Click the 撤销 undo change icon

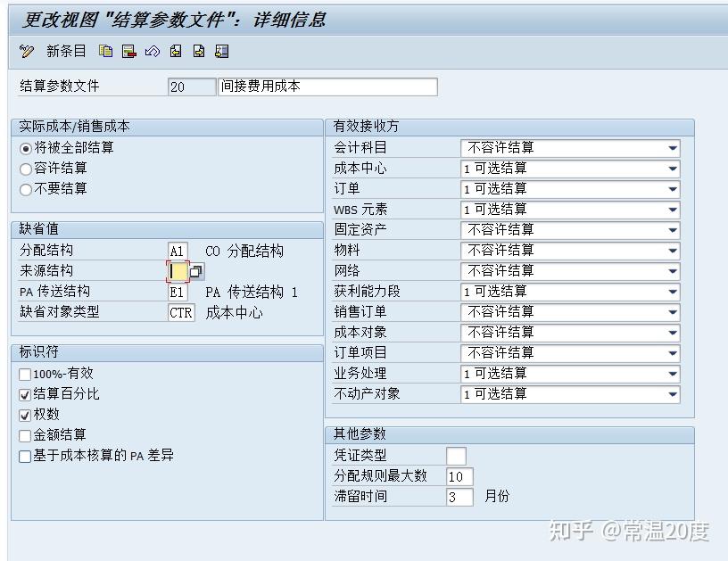pyautogui.click(x=153, y=52)
